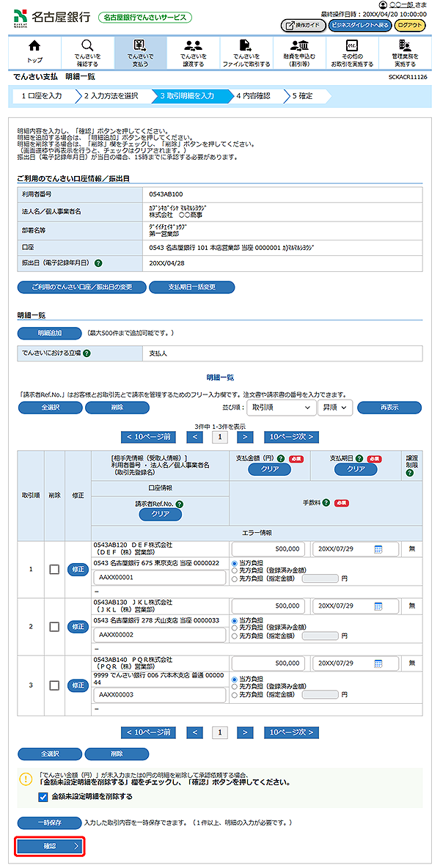
Task: Check the delete checkbox for row 1
Action: click(x=54, y=570)
